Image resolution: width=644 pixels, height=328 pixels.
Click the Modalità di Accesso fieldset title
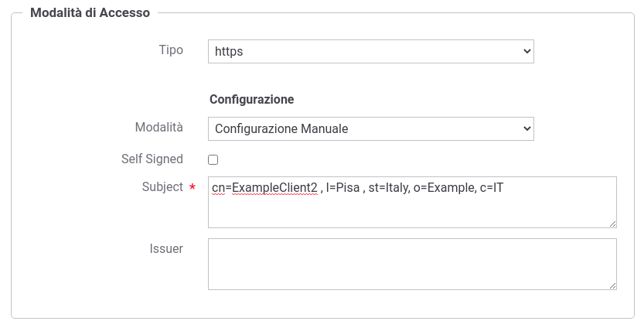click(x=90, y=12)
